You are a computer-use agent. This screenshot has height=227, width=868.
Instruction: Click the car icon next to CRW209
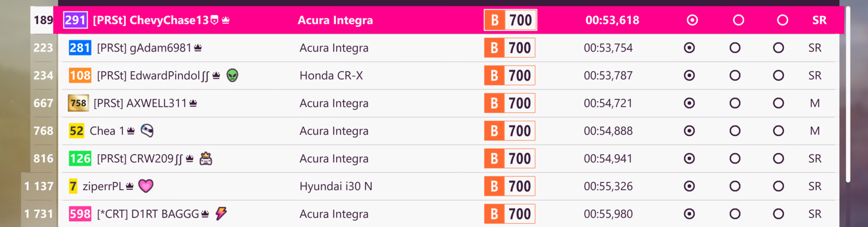point(206,158)
